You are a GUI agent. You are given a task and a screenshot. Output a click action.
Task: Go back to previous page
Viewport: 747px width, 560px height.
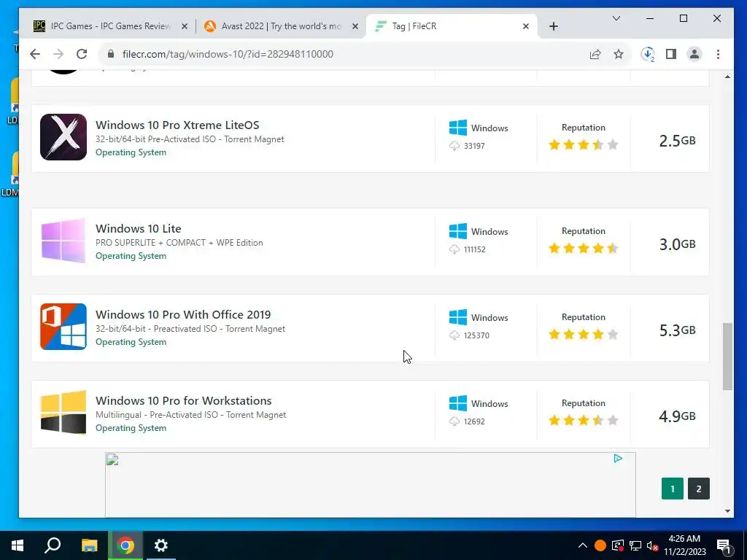(x=35, y=54)
